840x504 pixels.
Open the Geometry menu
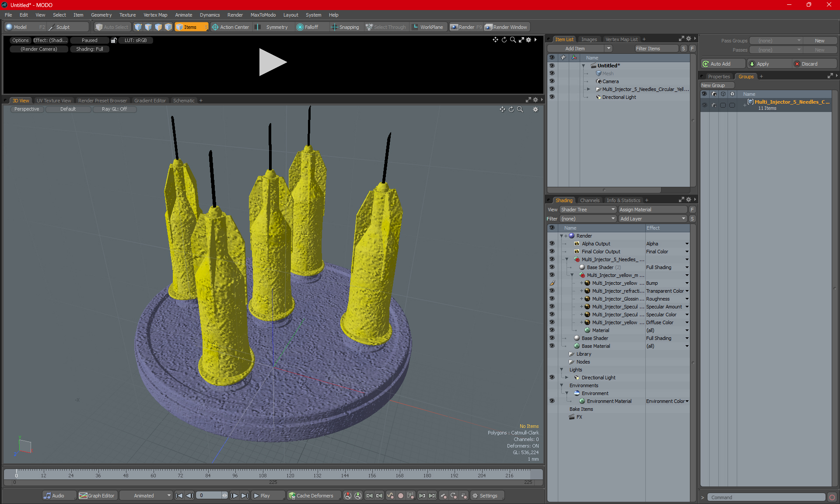pyautogui.click(x=101, y=15)
